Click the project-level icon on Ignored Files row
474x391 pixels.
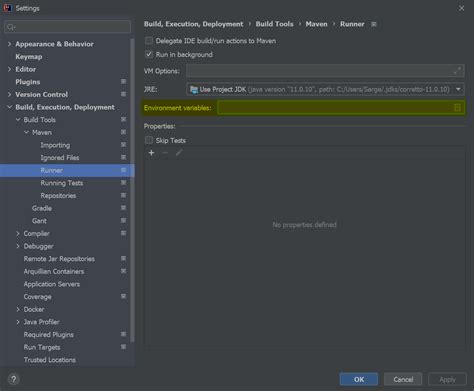click(x=123, y=157)
